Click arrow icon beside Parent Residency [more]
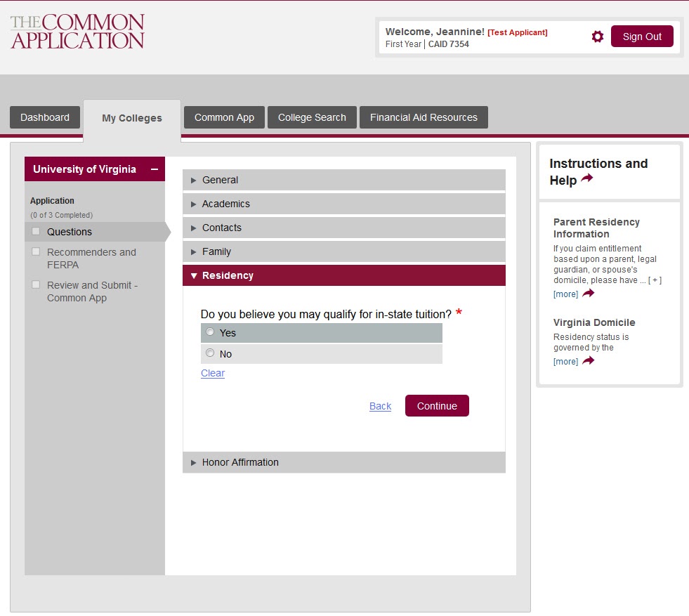 tap(589, 293)
